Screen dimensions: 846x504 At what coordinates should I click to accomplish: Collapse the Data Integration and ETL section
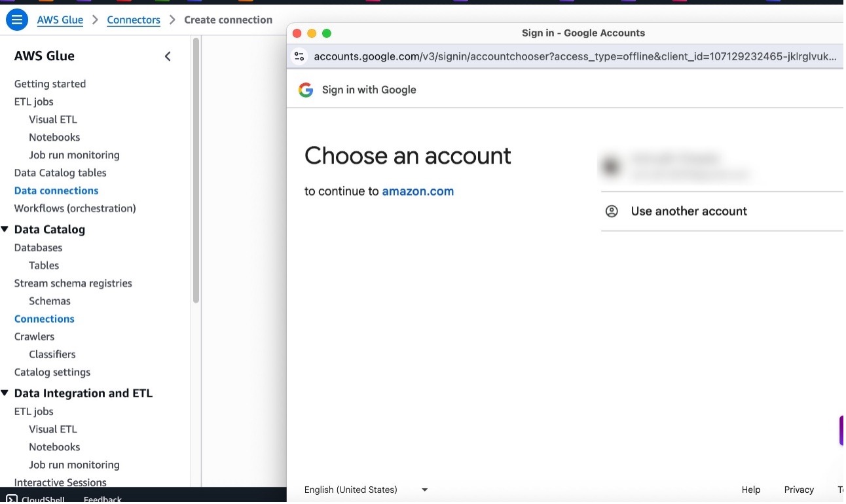pyautogui.click(x=5, y=393)
